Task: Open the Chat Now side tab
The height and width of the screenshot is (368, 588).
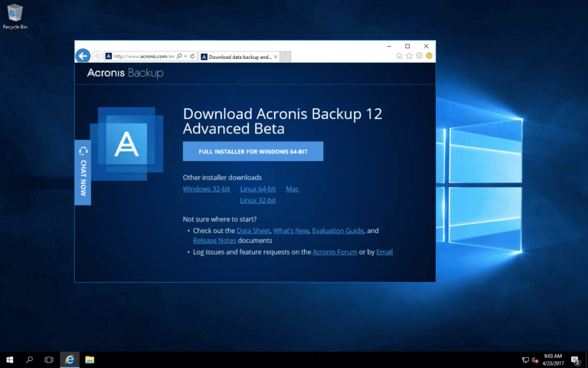Action: coord(83,172)
